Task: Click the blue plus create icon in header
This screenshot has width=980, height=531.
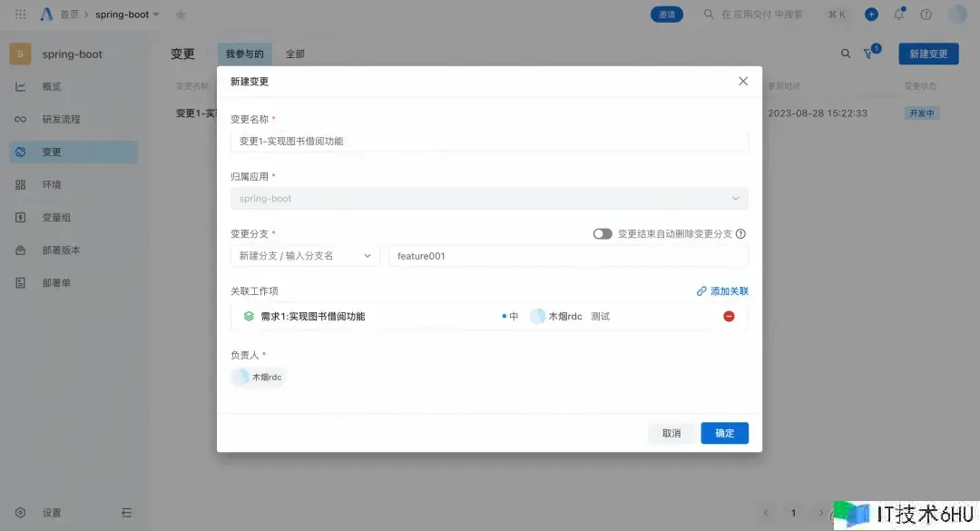Action: [x=871, y=15]
